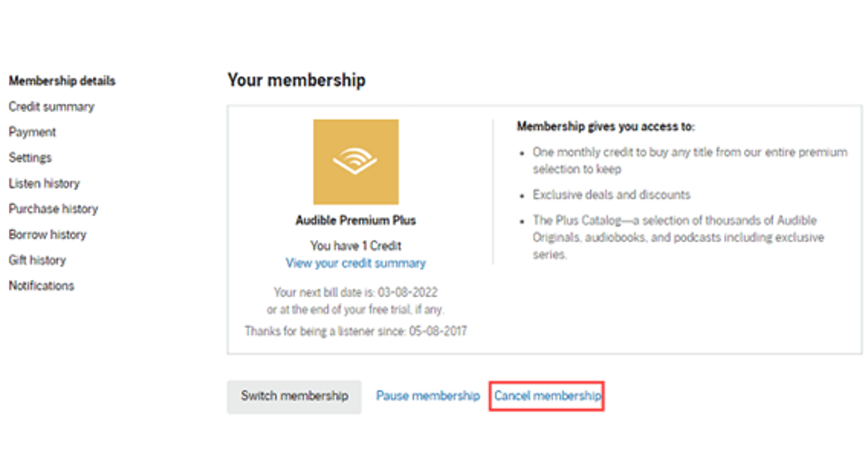The width and height of the screenshot is (868, 454).
Task: Open Purchase history from sidebar
Action: pos(53,209)
